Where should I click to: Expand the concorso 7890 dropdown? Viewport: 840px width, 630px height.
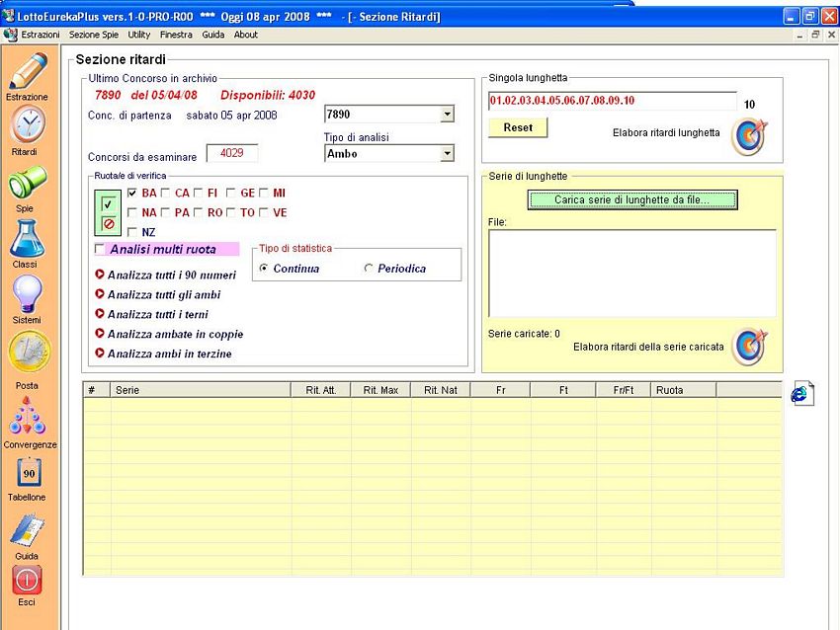[447, 115]
